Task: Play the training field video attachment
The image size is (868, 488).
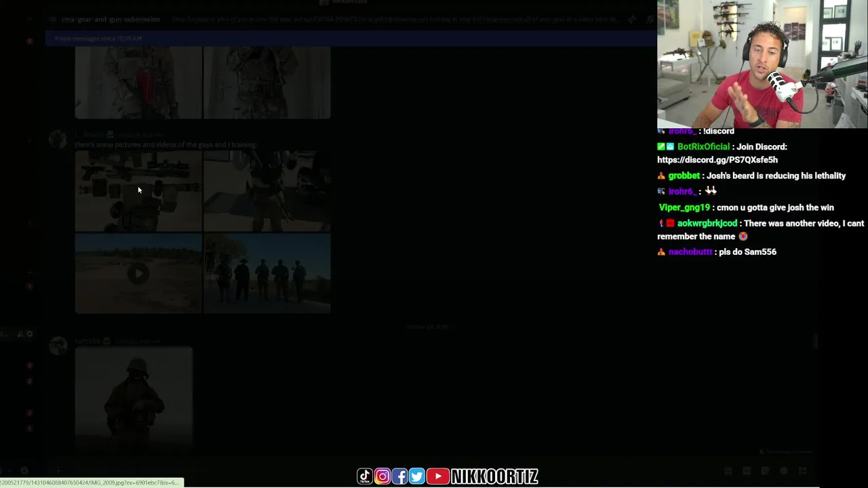Action: pyautogui.click(x=138, y=273)
